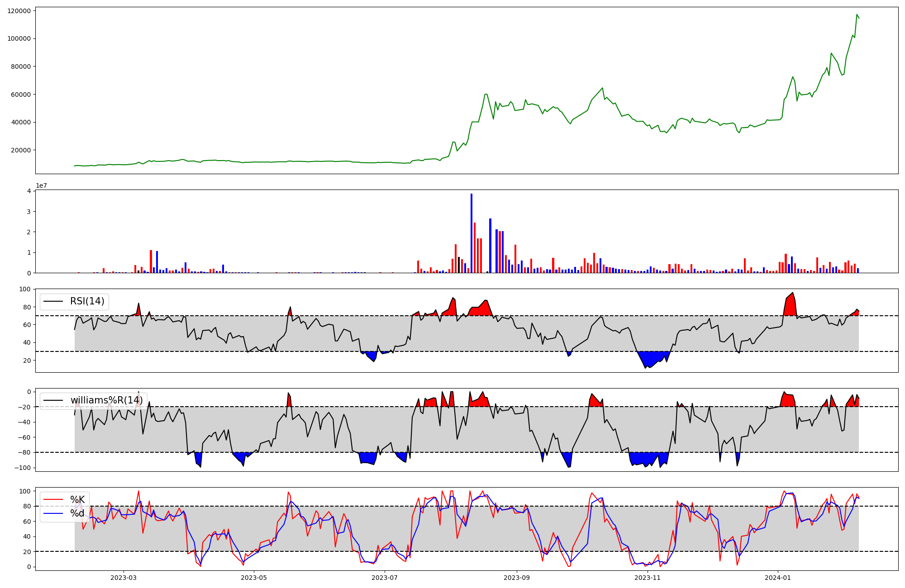Click the black line sample in RSI legend
This screenshot has width=905, height=588.
coord(53,301)
